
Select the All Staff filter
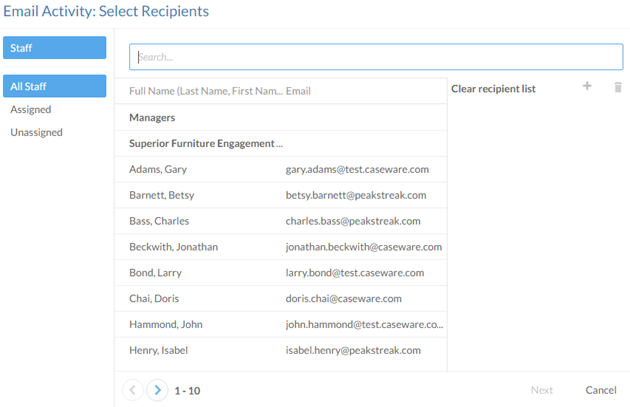click(55, 87)
